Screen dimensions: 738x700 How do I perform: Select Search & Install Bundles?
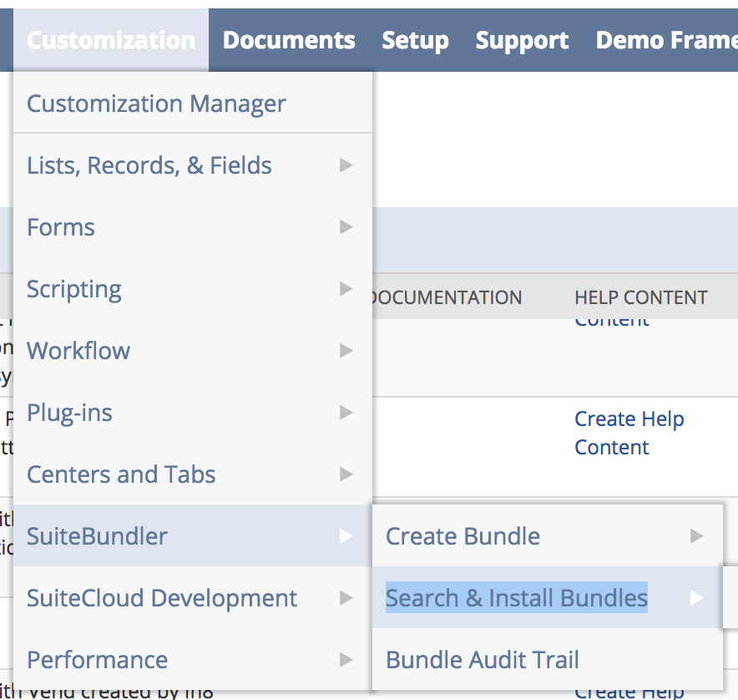tap(516, 598)
